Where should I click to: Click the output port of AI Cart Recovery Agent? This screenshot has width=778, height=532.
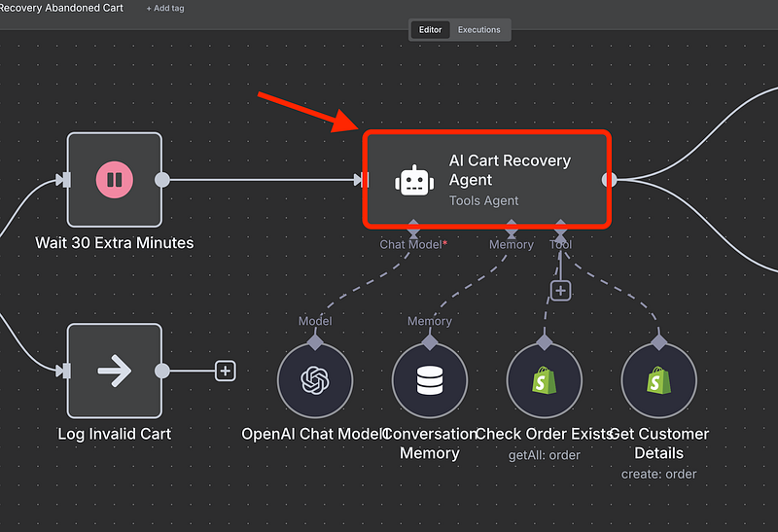click(610, 179)
